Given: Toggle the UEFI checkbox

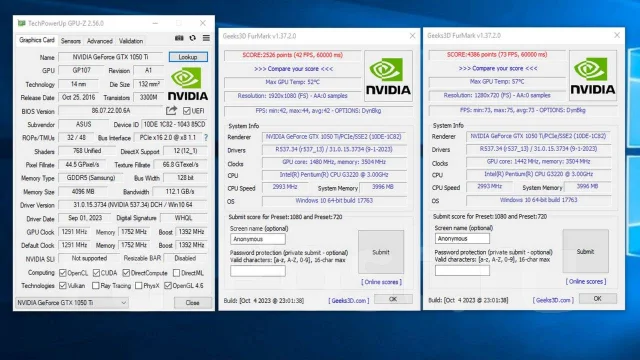Looking at the screenshot, I should coord(187,111).
